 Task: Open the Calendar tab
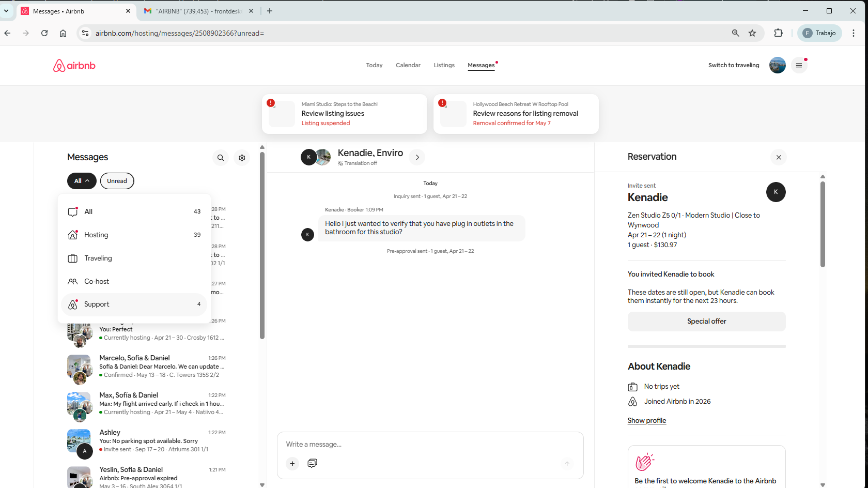(x=408, y=65)
